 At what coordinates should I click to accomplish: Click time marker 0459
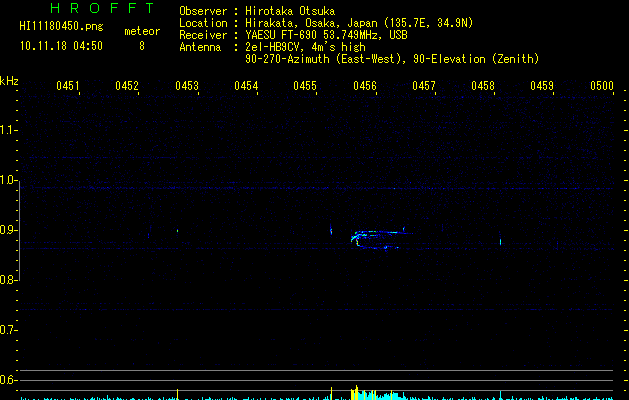(x=542, y=86)
